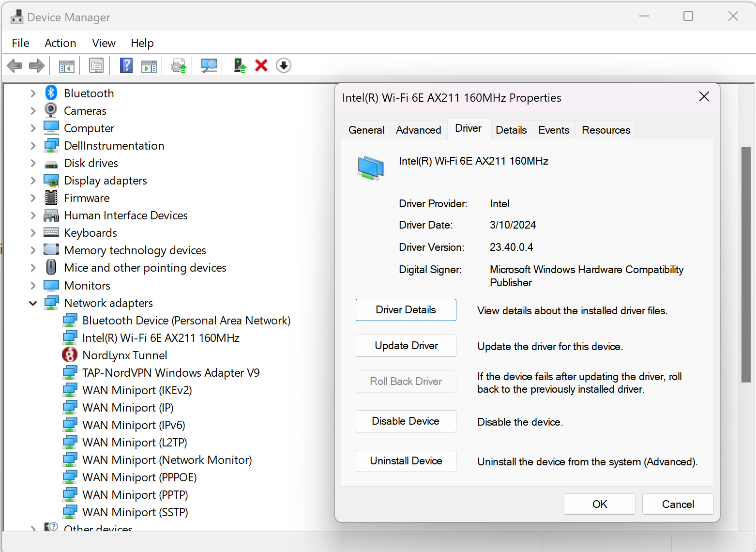This screenshot has width=756, height=552.
Task: Click the action pane toolbar icon
Action: [x=149, y=66]
